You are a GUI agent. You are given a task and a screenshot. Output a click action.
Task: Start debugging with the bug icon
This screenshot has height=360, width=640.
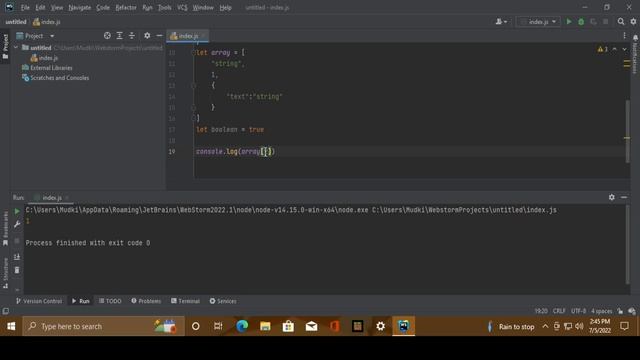click(x=581, y=22)
